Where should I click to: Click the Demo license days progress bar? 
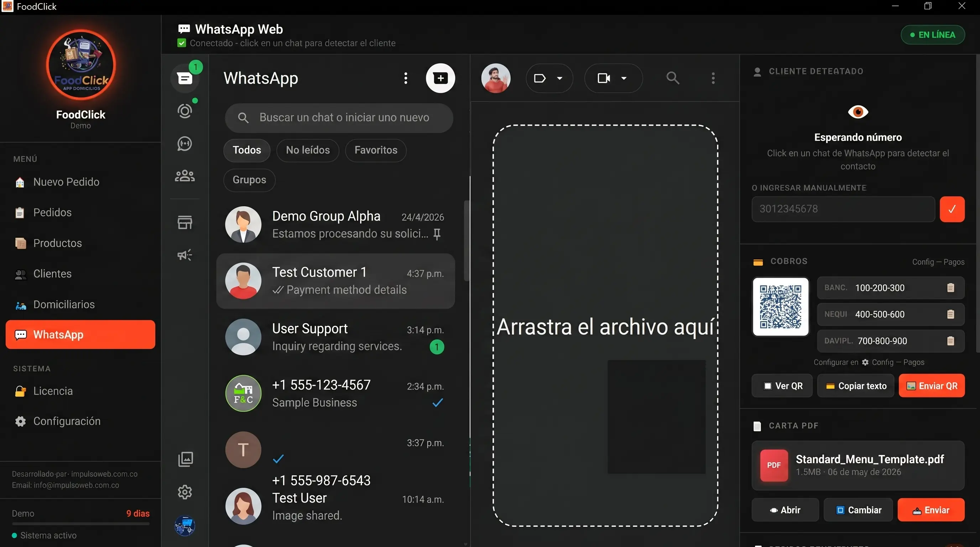coord(80,524)
